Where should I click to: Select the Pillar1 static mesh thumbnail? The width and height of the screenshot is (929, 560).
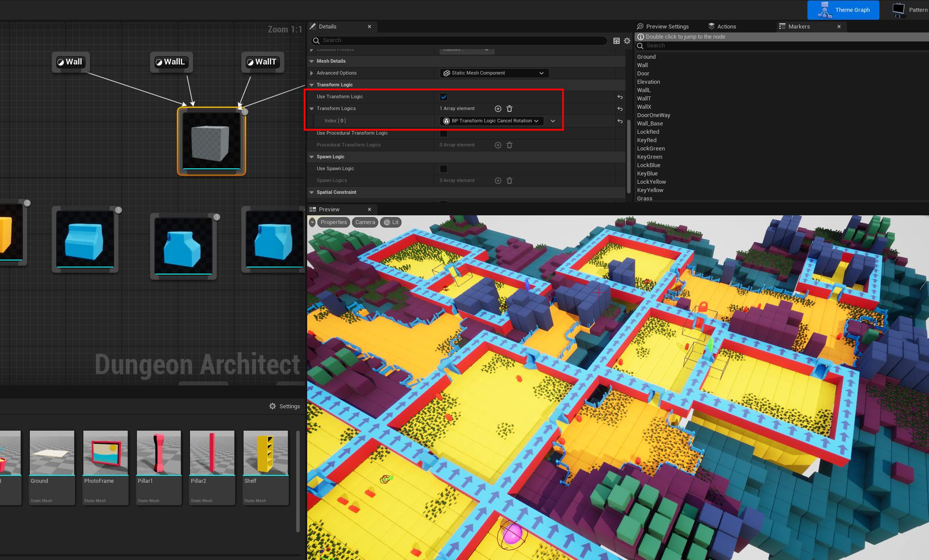tap(159, 467)
